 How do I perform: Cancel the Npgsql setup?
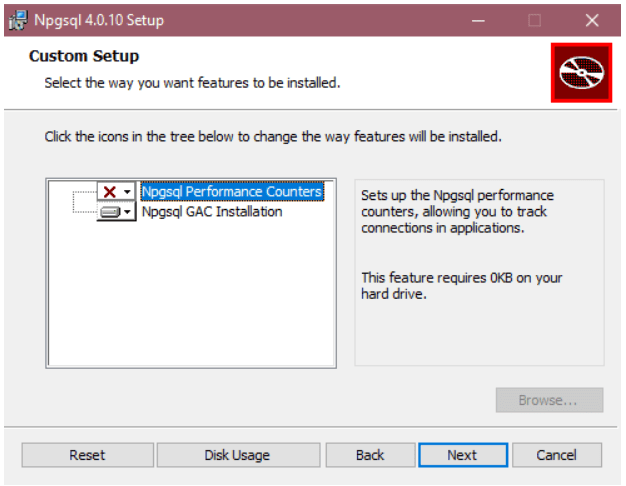556,455
